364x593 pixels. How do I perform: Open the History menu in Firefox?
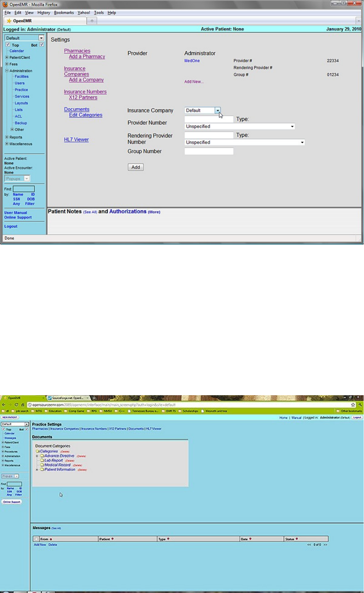pos(44,13)
